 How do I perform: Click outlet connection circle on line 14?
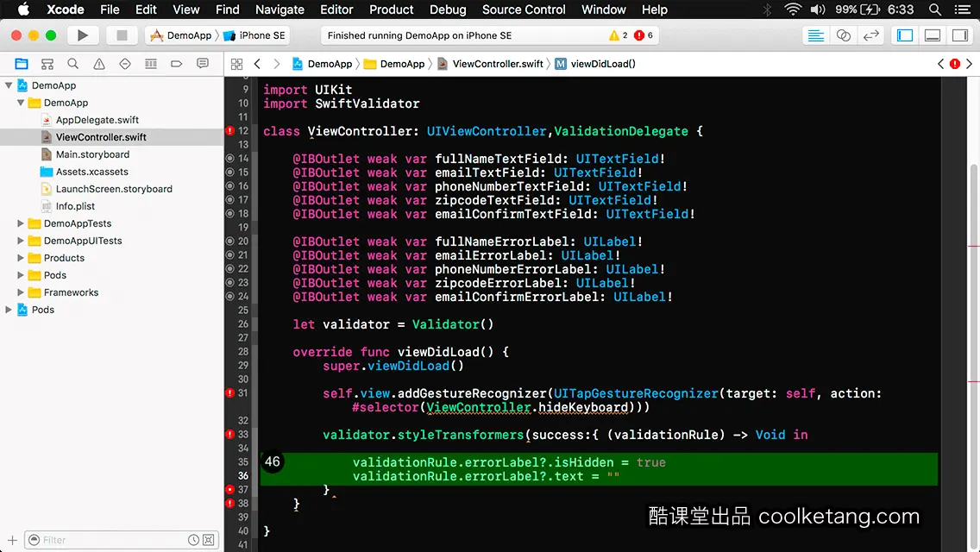(x=229, y=159)
